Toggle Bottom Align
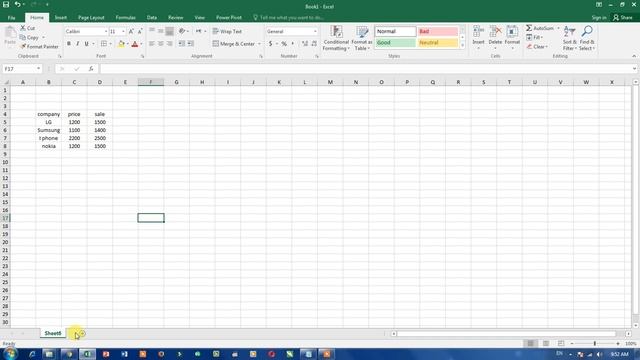Image resolution: width=640 pixels, height=360 pixels. [170, 31]
